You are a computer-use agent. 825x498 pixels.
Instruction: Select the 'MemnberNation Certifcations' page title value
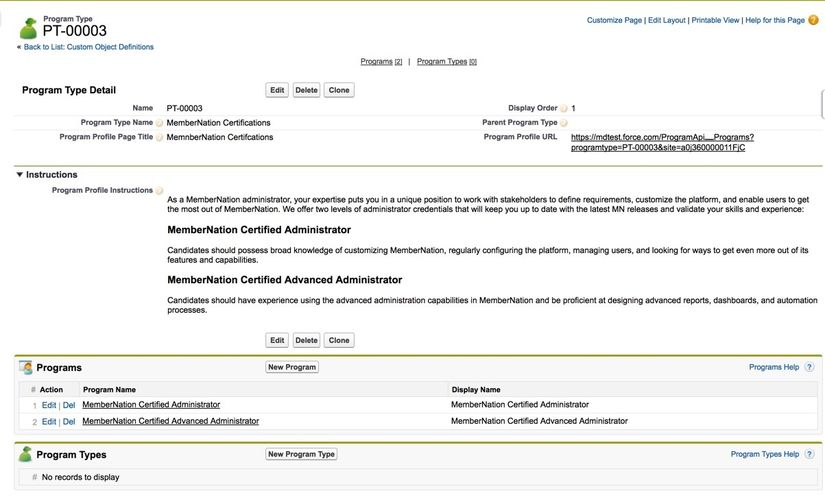[220, 137]
